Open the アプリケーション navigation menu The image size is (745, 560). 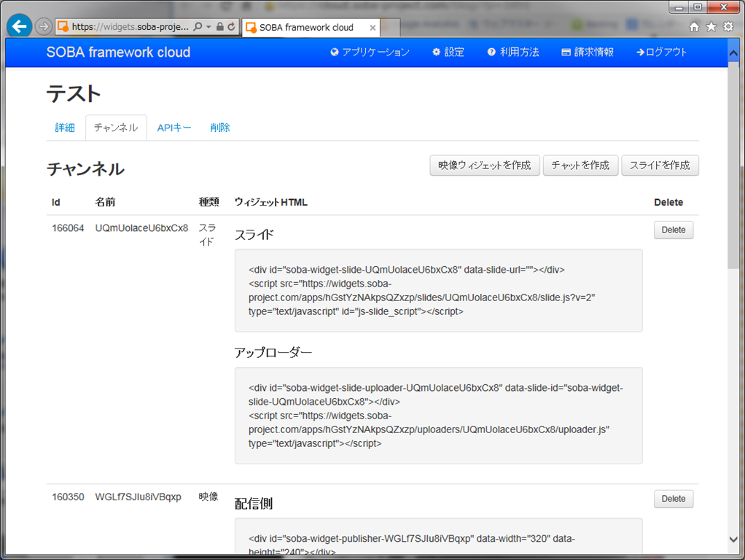point(370,52)
